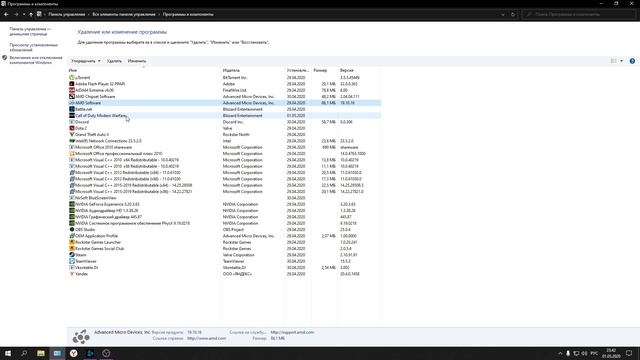
Task: Select the Yandex program icon
Action: coord(72,274)
